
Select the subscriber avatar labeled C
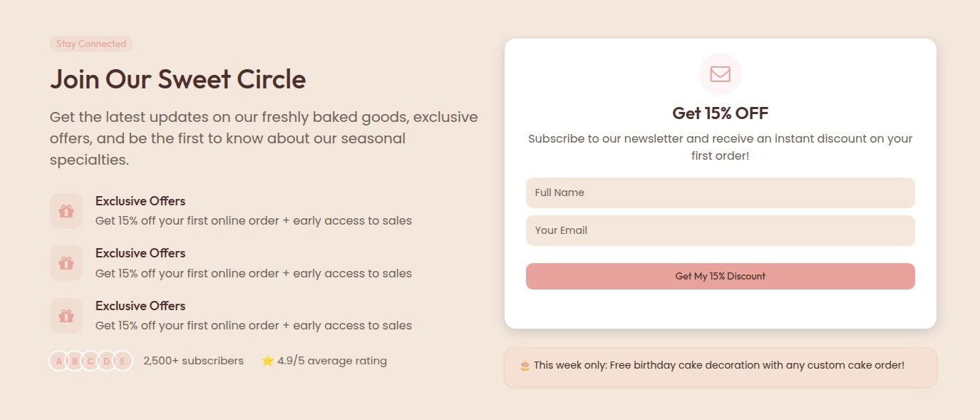tap(91, 361)
